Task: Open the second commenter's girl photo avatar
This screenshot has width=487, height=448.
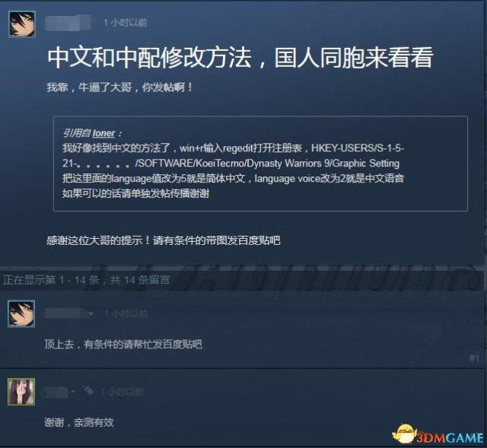Action: [x=21, y=392]
